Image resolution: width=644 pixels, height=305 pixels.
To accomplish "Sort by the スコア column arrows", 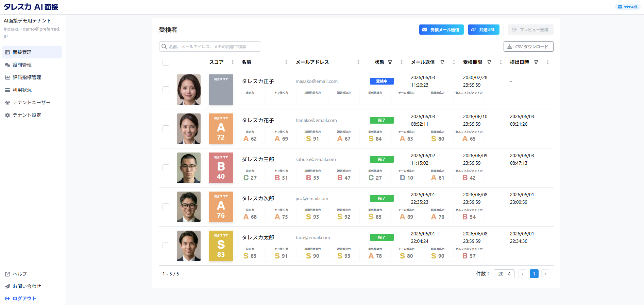I will [x=233, y=62].
